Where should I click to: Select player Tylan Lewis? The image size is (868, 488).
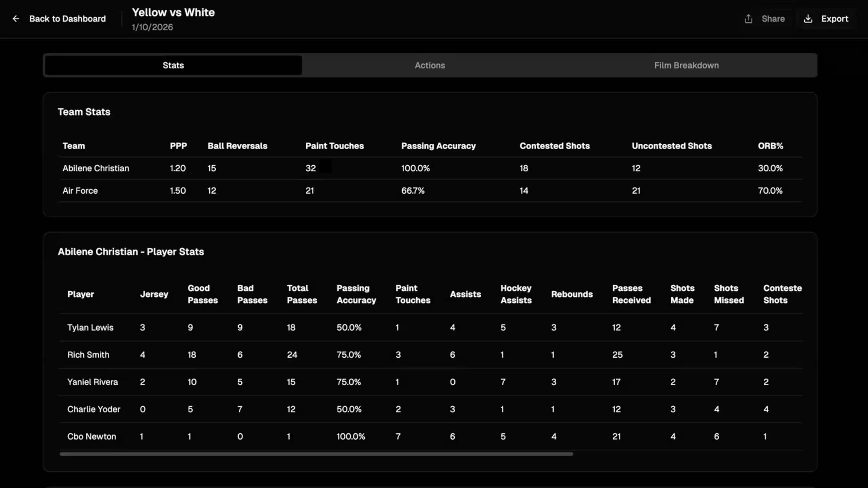click(90, 328)
